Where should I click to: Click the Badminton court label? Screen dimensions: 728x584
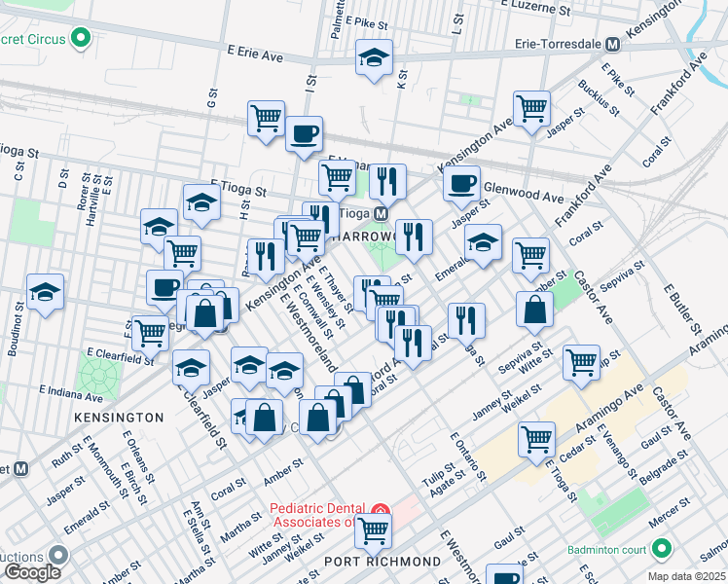(x=606, y=550)
